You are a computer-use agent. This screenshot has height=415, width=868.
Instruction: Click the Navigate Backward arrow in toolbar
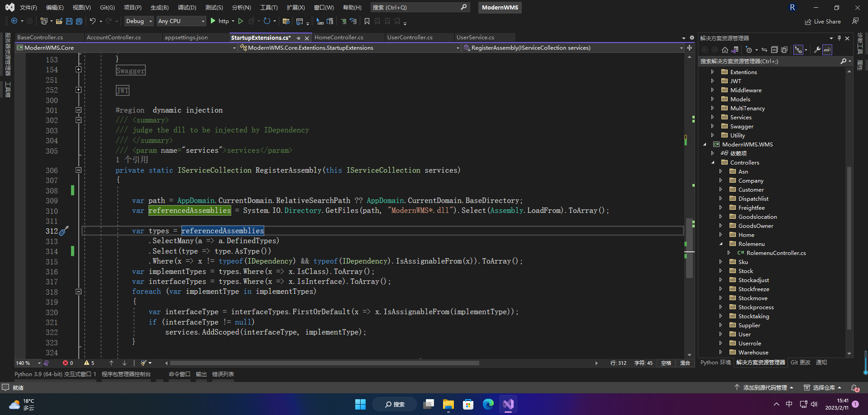tap(14, 21)
